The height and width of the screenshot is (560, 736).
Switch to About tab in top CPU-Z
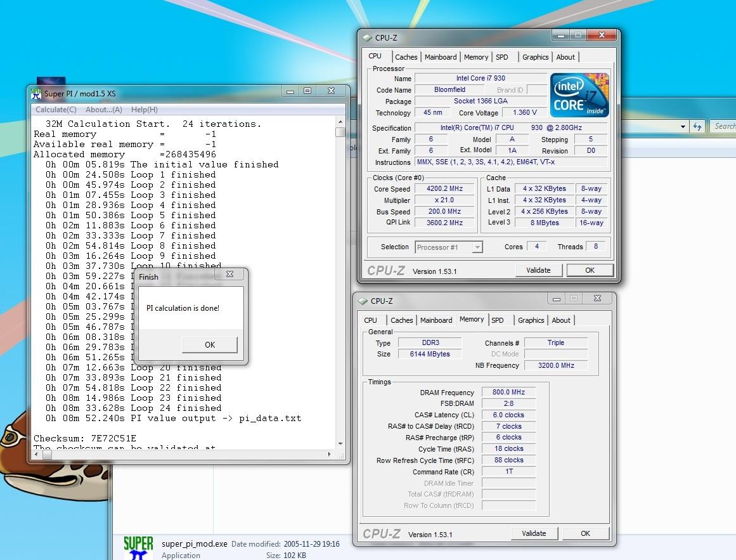[x=565, y=57]
